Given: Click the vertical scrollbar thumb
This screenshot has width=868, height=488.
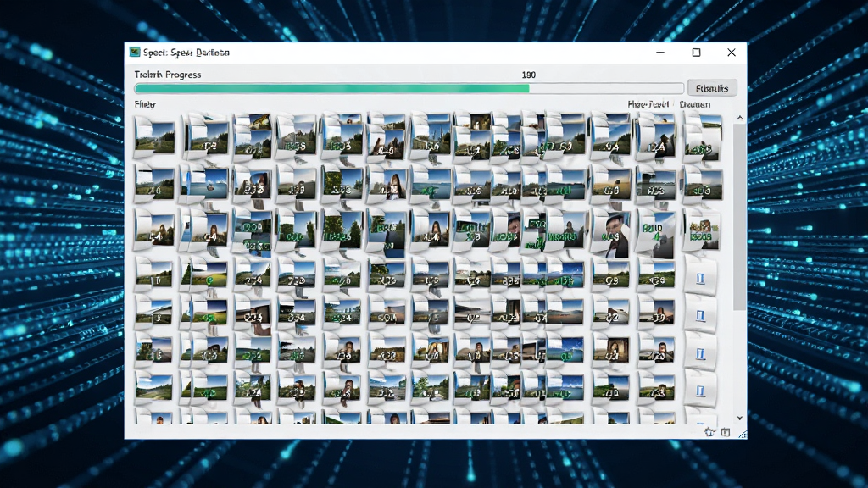Looking at the screenshot, I should 739,217.
